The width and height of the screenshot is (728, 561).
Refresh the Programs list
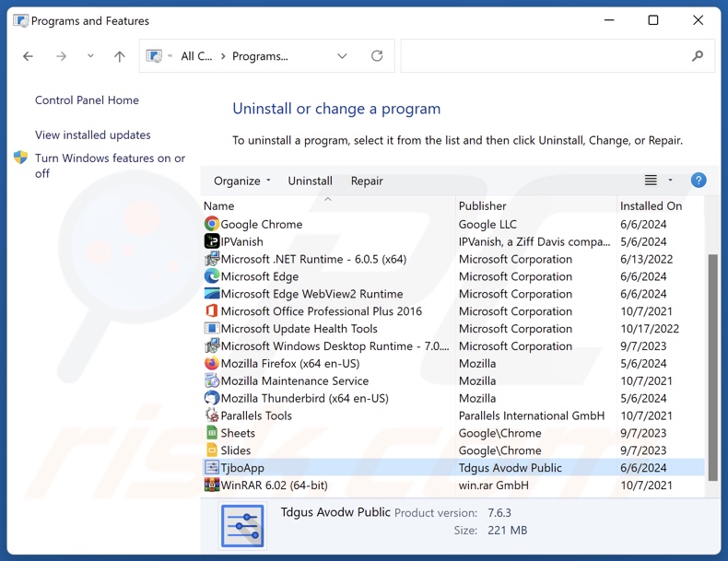[x=377, y=56]
